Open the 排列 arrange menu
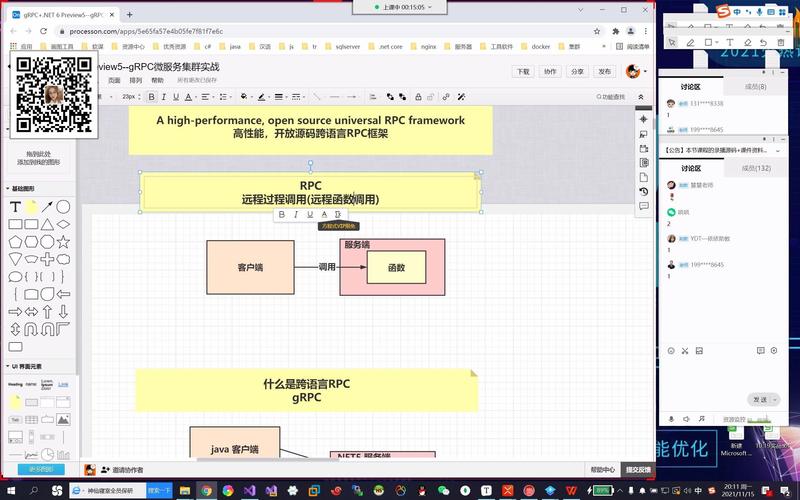This screenshot has width=800, height=500. pyautogui.click(x=136, y=80)
